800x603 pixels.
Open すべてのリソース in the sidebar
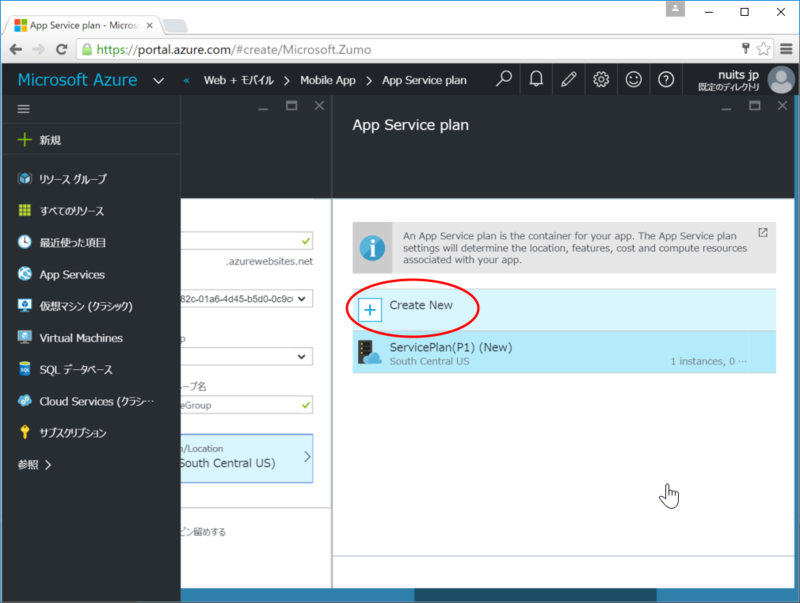[71, 211]
